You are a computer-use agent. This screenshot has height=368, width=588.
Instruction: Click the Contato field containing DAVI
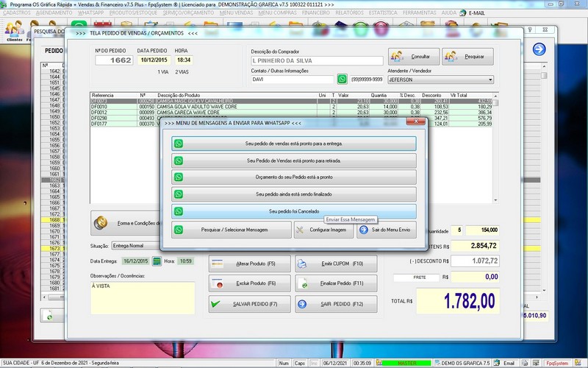pos(292,79)
